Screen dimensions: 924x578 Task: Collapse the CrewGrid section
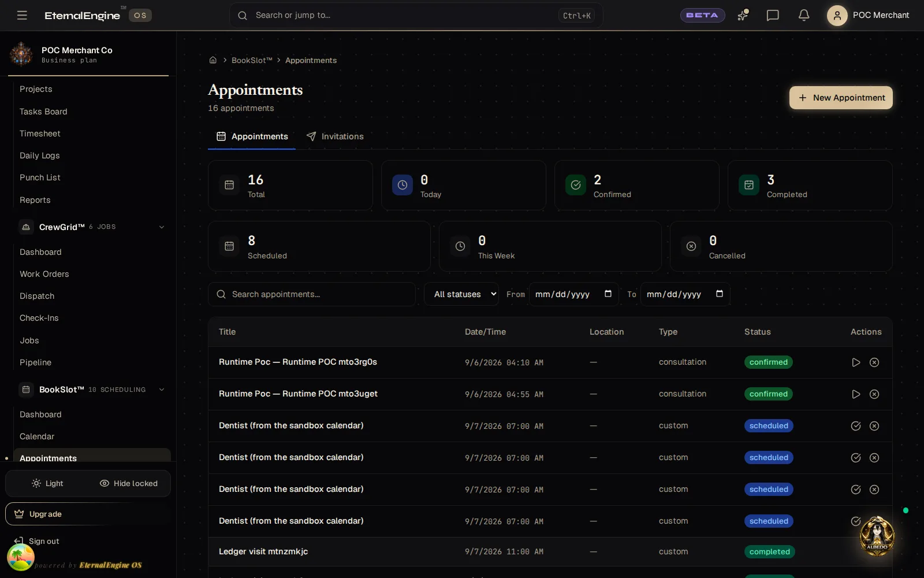point(162,227)
